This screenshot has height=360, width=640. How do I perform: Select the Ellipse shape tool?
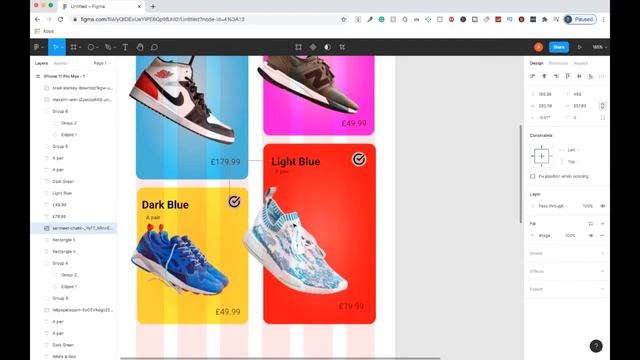coord(93,47)
